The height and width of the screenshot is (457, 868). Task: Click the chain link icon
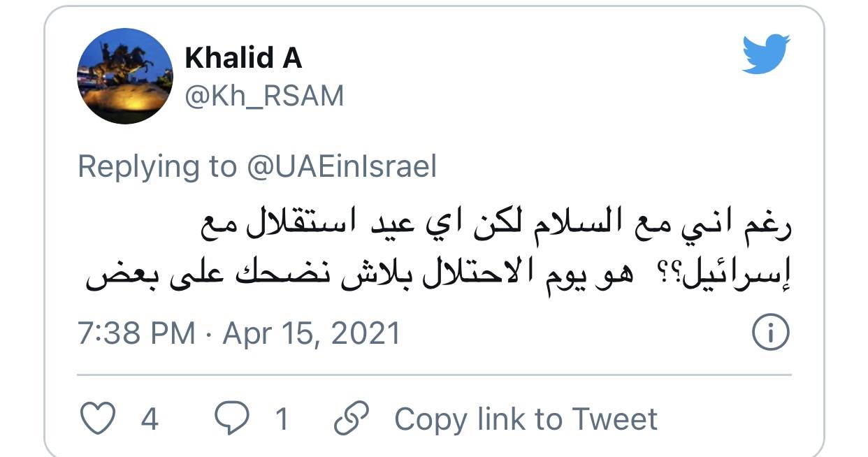352,419
